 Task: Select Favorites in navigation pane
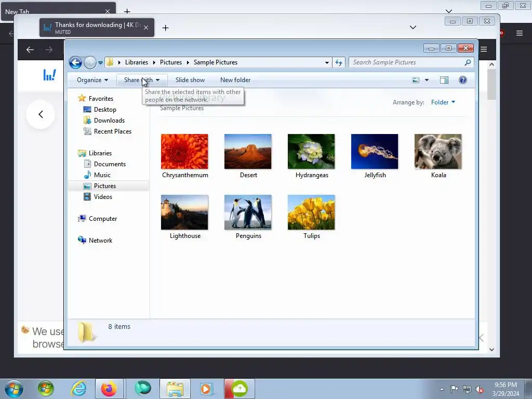[x=101, y=98]
